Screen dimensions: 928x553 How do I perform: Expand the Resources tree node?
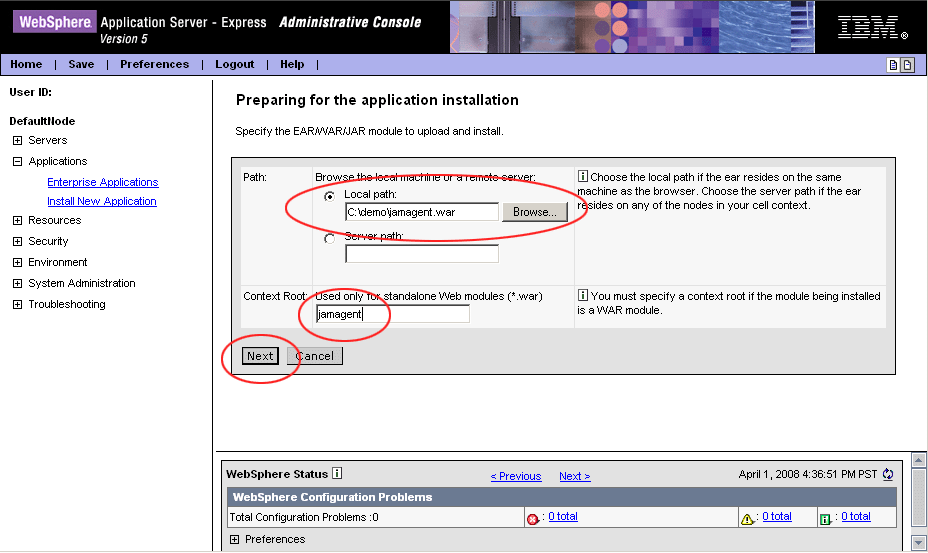click(18, 220)
